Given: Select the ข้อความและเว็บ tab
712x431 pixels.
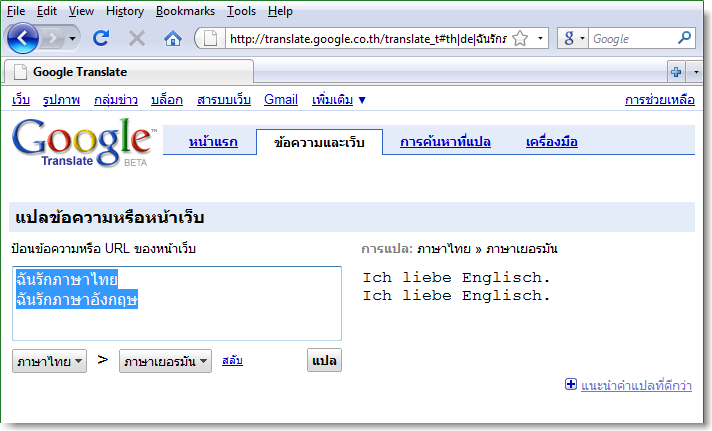Looking at the screenshot, I should point(319,142).
